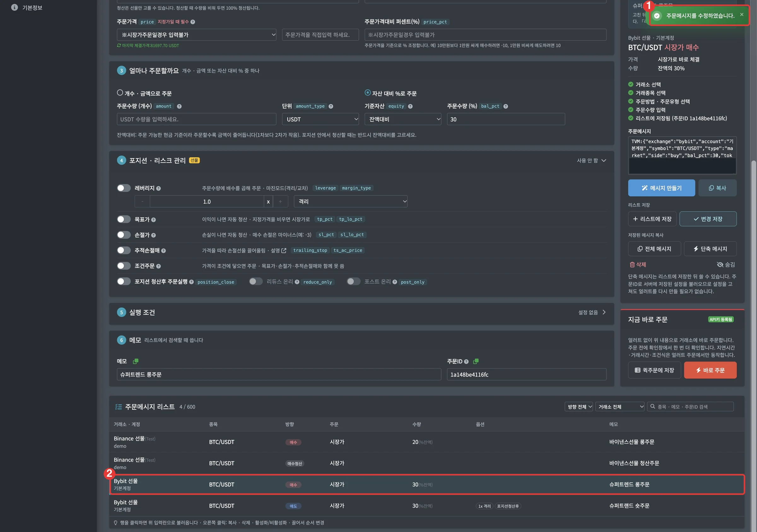Viewport: 757px width, 532px height.
Task: Open the USDT unit dropdown
Action: [x=320, y=119]
